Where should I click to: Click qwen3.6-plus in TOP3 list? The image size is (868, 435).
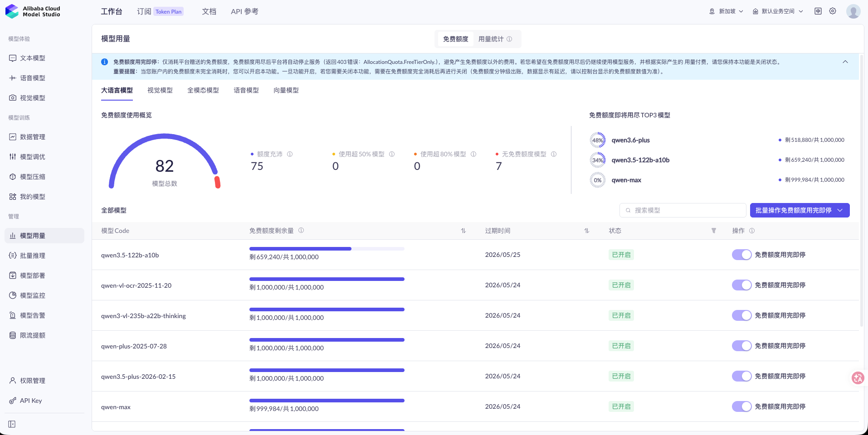point(631,140)
